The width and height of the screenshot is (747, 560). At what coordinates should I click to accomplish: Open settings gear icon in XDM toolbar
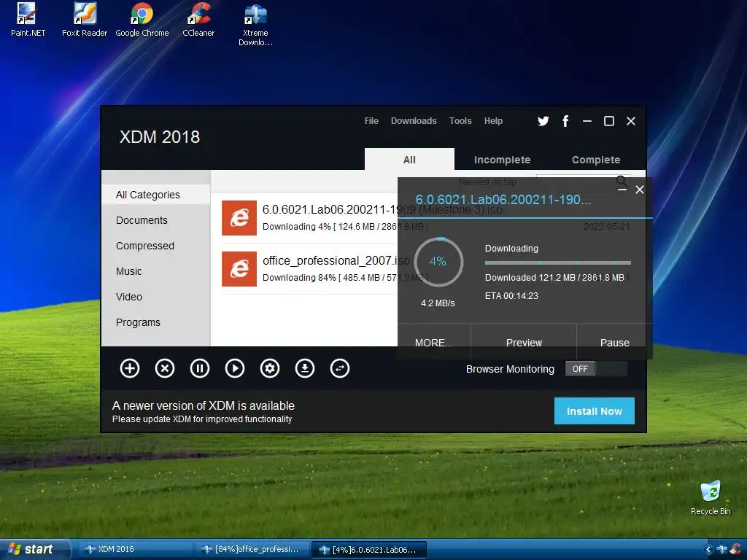(x=270, y=368)
